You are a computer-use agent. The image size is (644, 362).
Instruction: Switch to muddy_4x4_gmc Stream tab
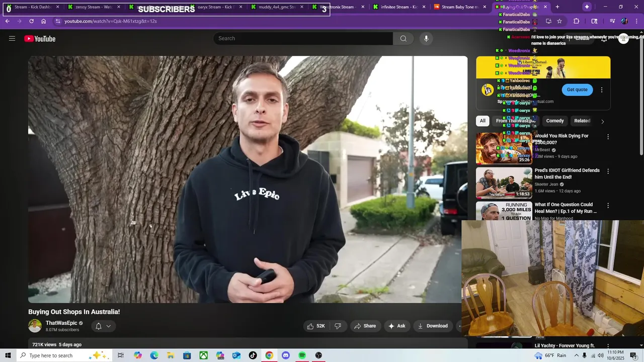click(x=277, y=7)
